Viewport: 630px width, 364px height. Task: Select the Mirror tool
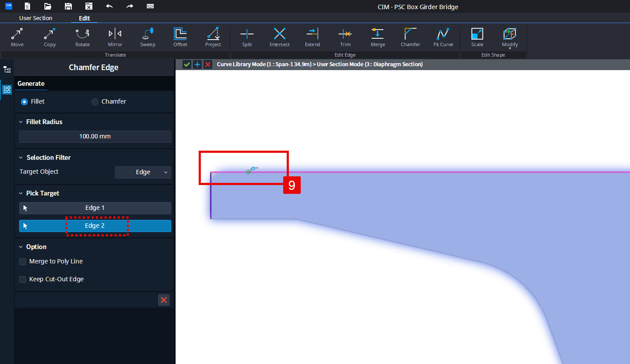[x=115, y=37]
